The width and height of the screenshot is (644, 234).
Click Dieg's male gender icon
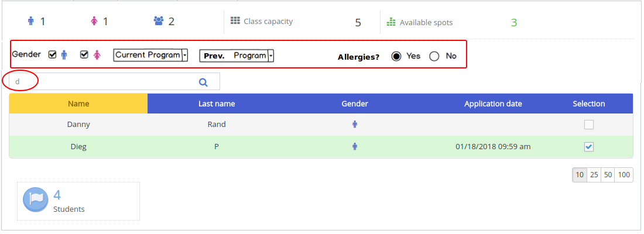pos(355,146)
